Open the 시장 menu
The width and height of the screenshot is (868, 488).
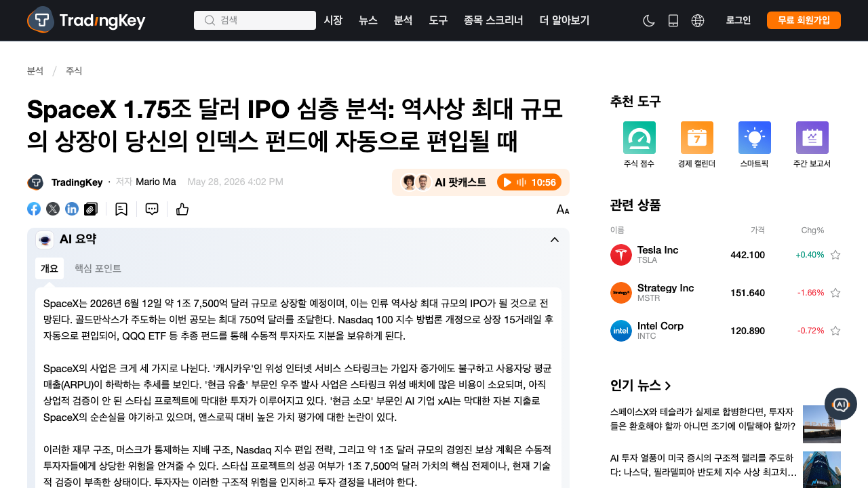point(333,20)
